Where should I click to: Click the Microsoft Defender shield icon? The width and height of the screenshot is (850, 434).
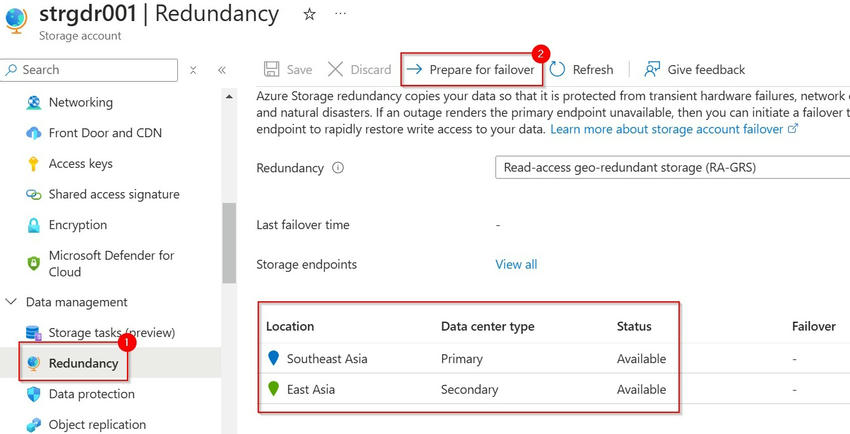[33, 263]
